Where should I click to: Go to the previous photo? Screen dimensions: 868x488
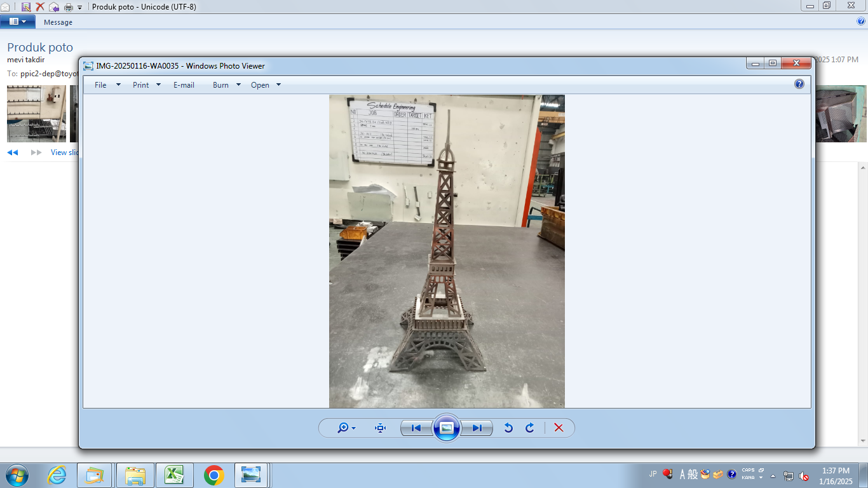pyautogui.click(x=416, y=428)
